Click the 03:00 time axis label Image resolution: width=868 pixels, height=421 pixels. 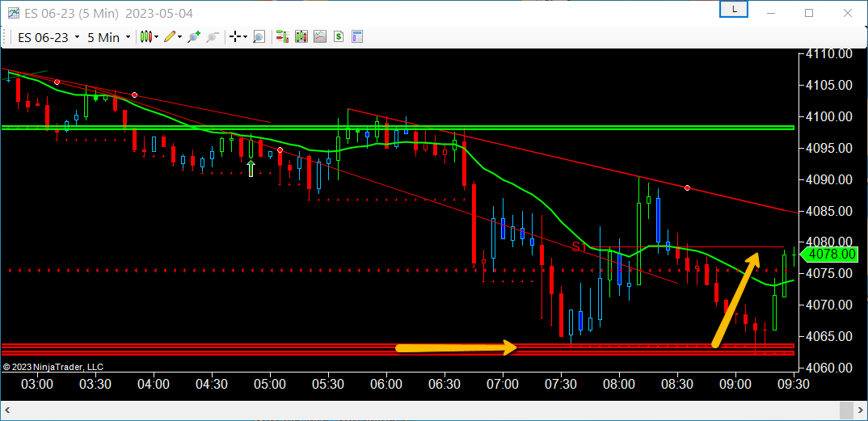(38, 383)
